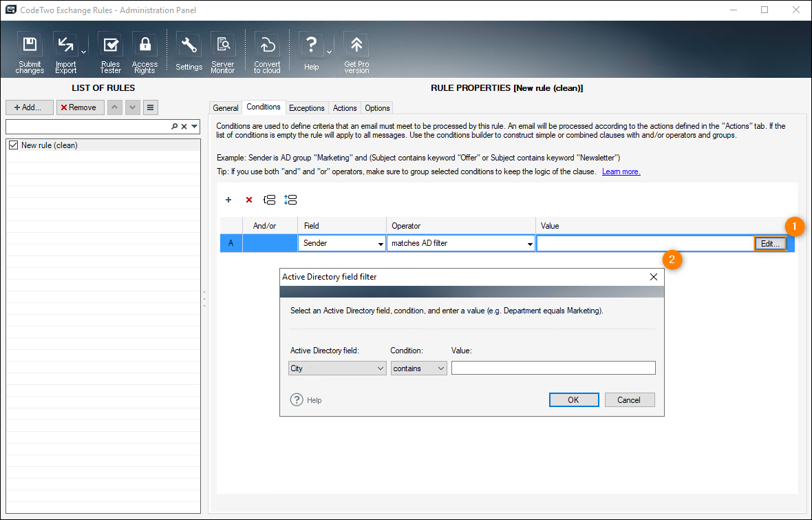Viewport: 812px width, 520px height.
Task: Switch to the General tab
Action: point(226,108)
